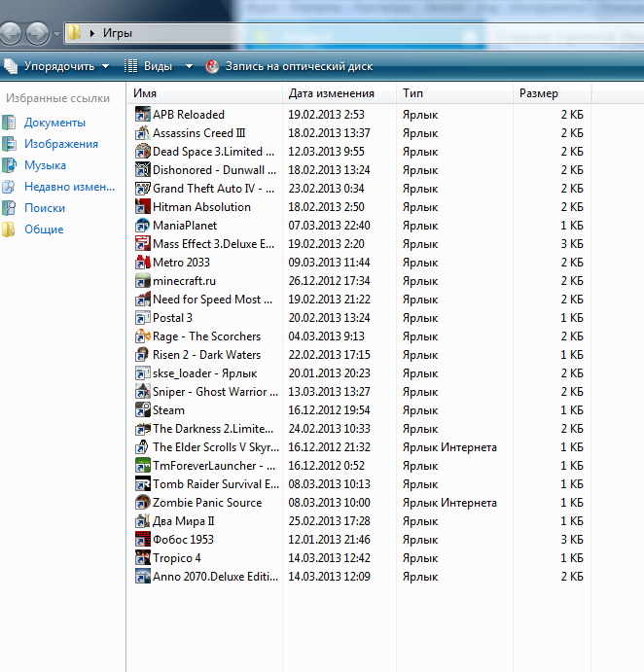The width and height of the screenshot is (644, 672).
Task: Click the Tropico 4 shortcut icon
Action: coord(142,557)
